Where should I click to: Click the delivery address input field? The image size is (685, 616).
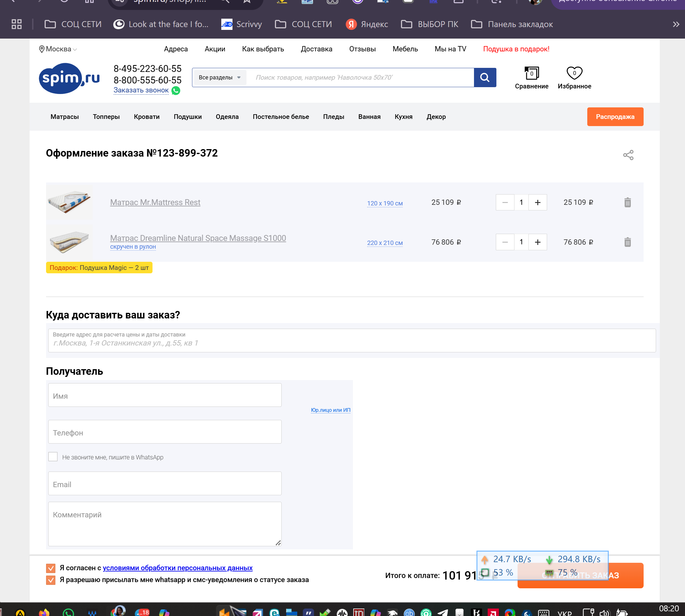tap(351, 342)
